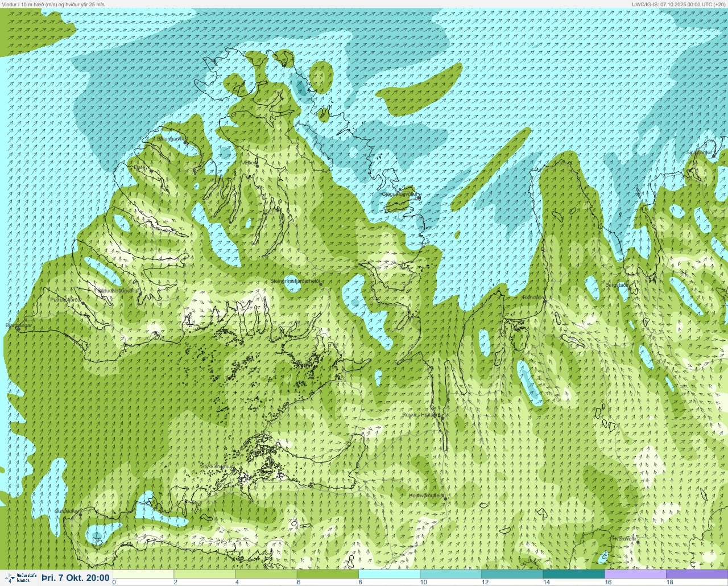Click the Blönduós station label
The height and width of the screenshot is (586, 728).
[x=533, y=297]
